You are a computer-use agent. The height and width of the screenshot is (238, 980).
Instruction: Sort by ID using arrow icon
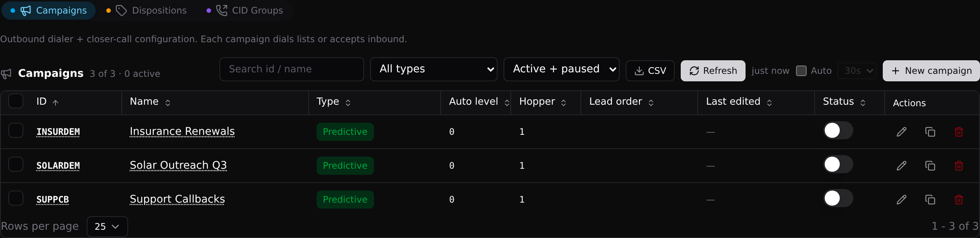[x=55, y=103]
